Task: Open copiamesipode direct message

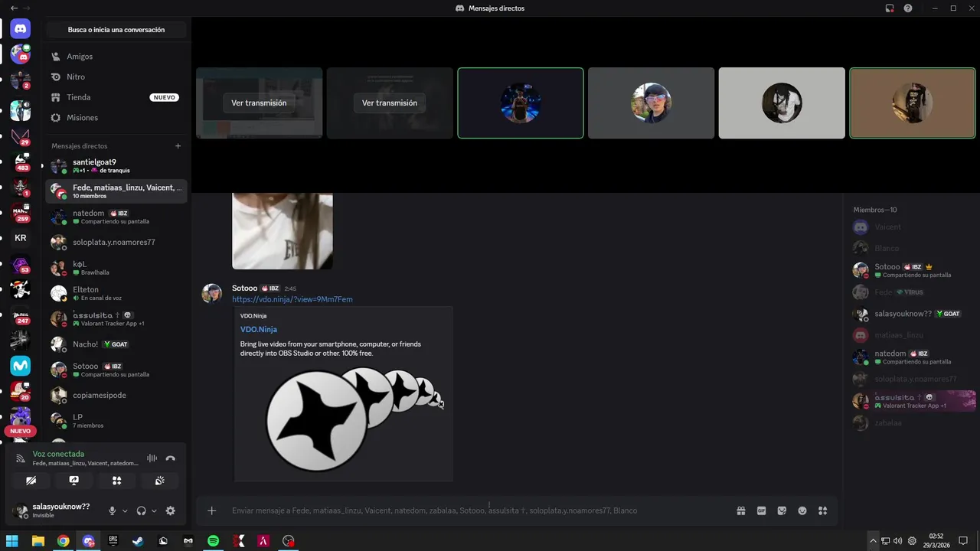Action: click(116, 395)
